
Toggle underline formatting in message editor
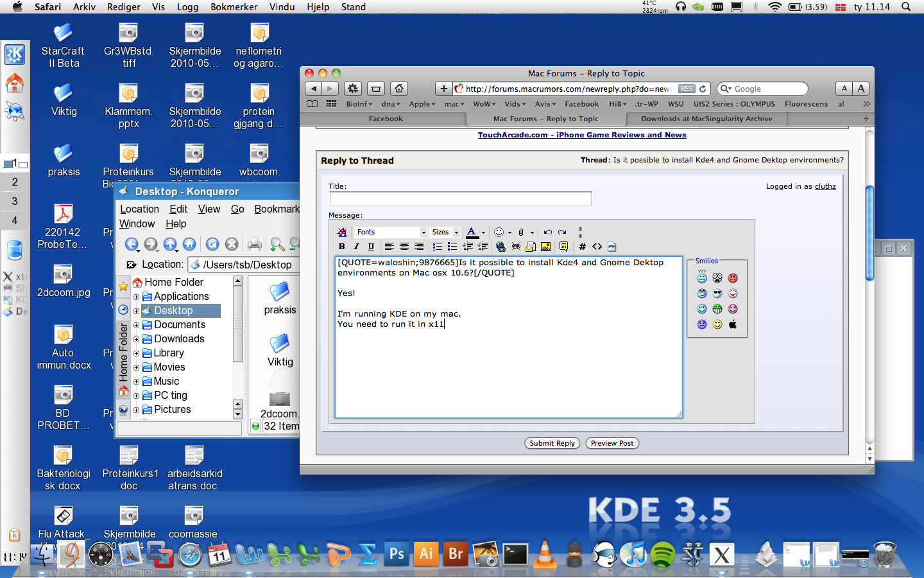[x=371, y=247]
